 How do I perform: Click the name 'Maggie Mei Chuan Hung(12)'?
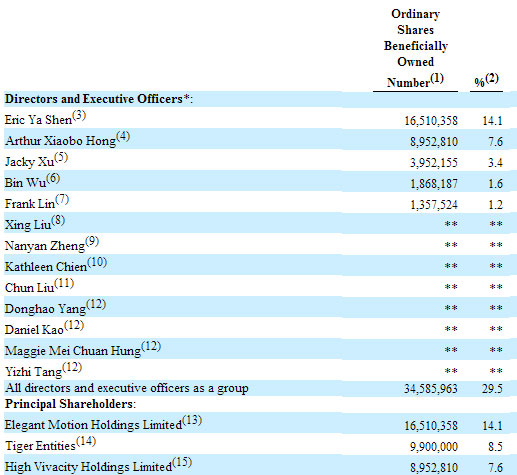pyautogui.click(x=83, y=349)
